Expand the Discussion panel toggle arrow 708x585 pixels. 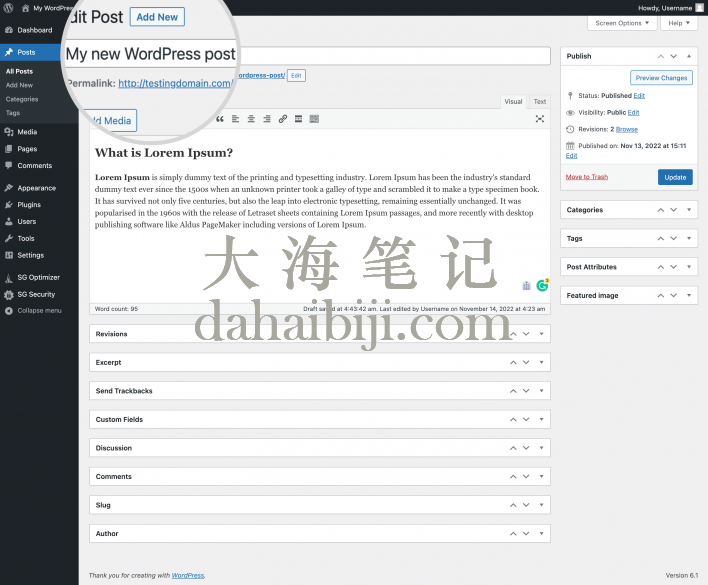(541, 448)
